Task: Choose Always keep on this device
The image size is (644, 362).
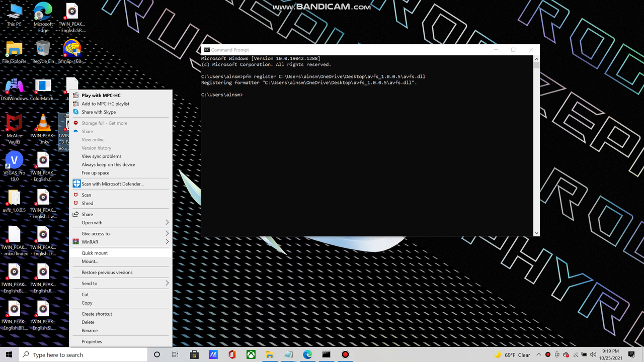Action: click(x=121, y=164)
